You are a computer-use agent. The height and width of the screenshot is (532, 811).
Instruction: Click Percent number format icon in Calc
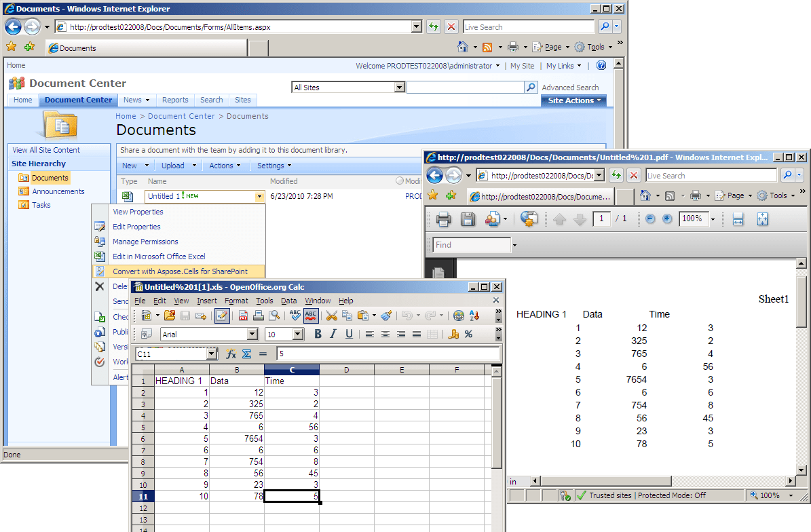tap(468, 334)
